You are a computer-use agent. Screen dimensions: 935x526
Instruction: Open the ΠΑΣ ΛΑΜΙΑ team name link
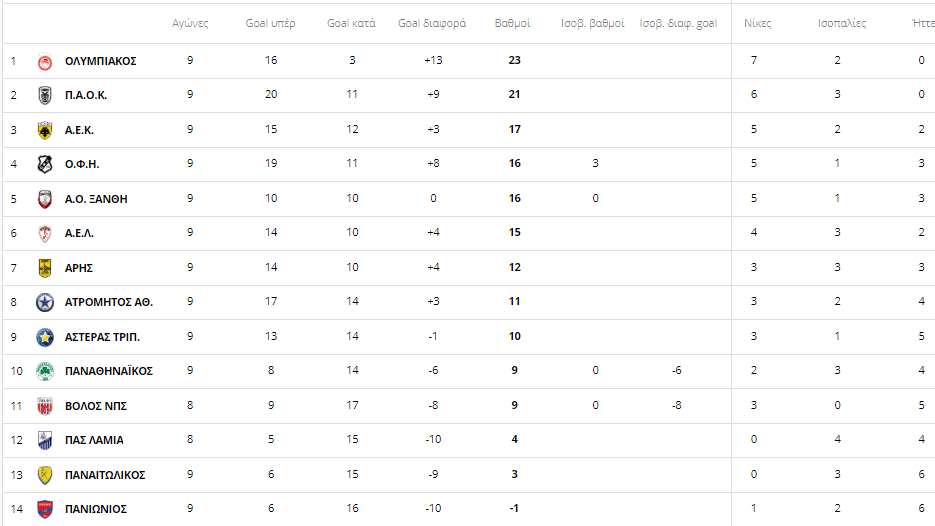pos(94,440)
